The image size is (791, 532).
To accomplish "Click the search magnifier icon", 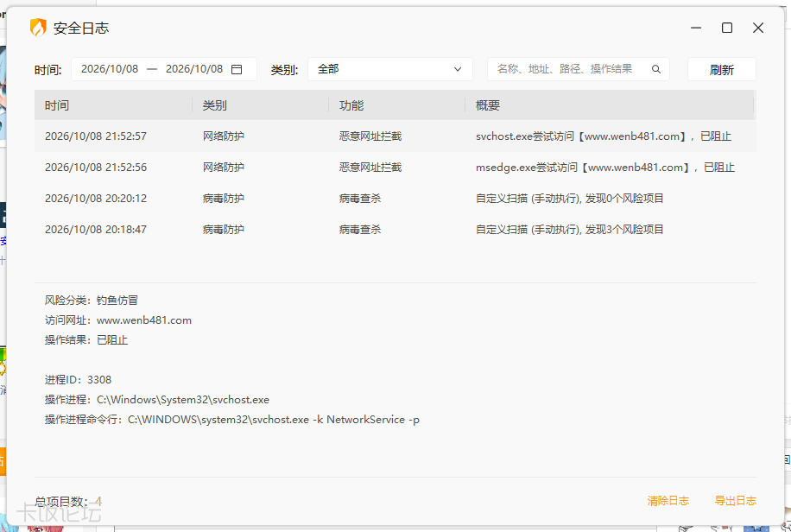I will [655, 69].
